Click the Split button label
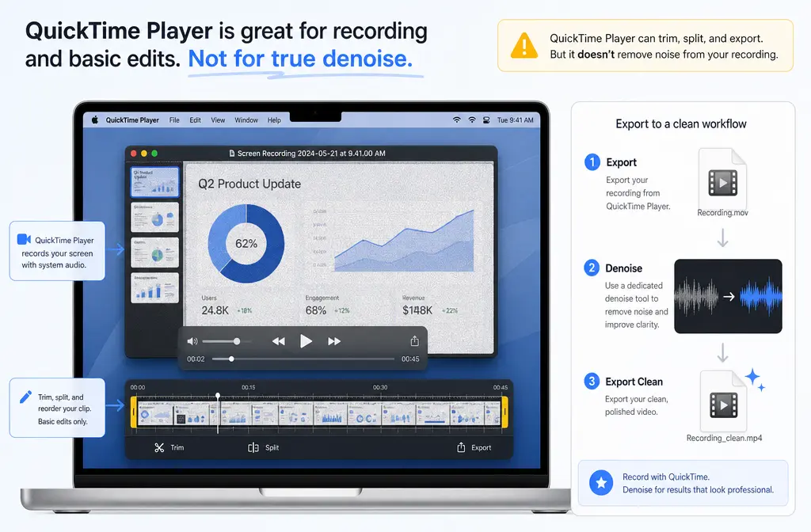This screenshot has width=811, height=532. click(272, 448)
